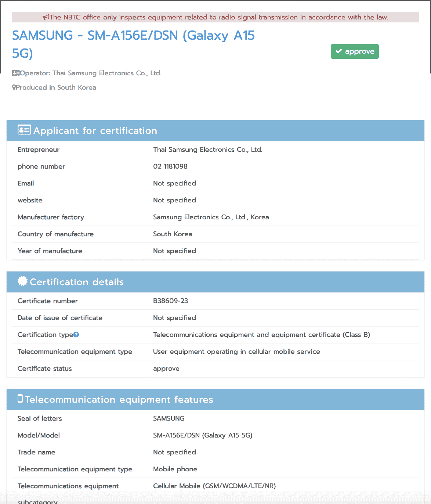Click the phone icon in the Telecommunication features header
This screenshot has height=504, width=431.
20,399
